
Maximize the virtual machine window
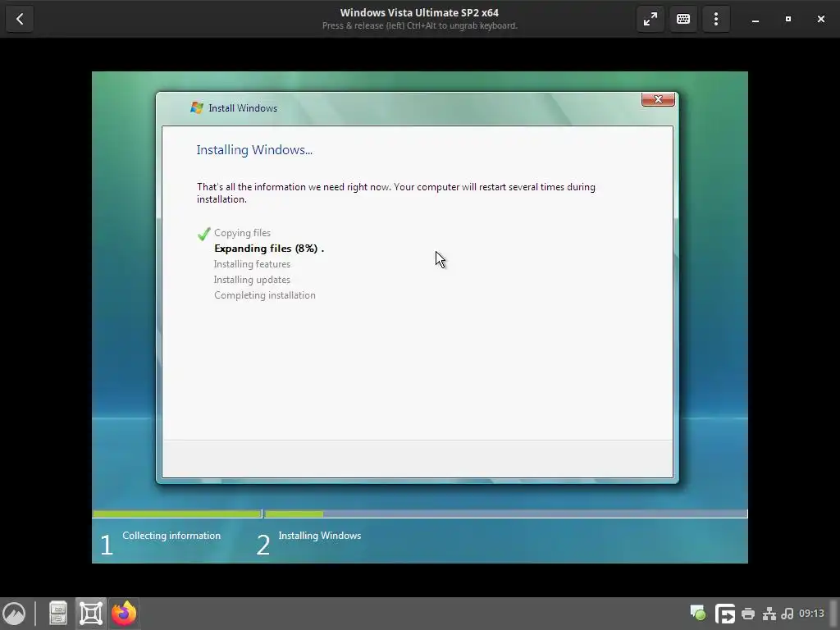[788, 20]
